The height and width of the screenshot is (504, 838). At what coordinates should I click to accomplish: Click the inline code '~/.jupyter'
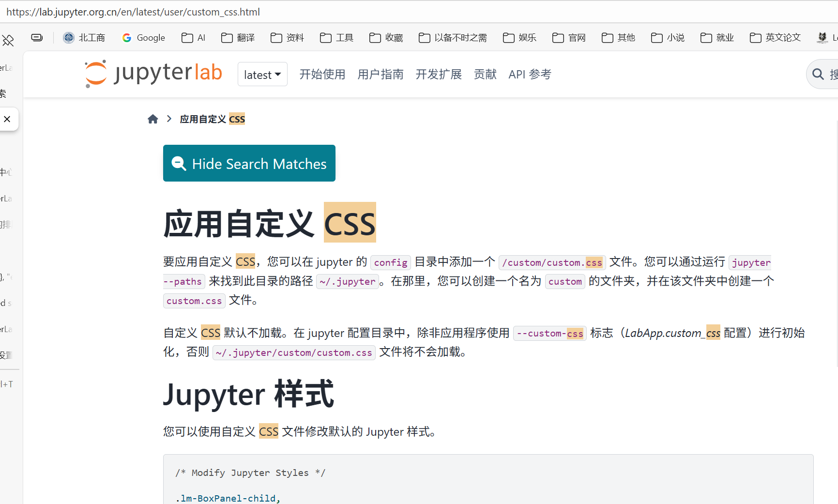coord(348,281)
